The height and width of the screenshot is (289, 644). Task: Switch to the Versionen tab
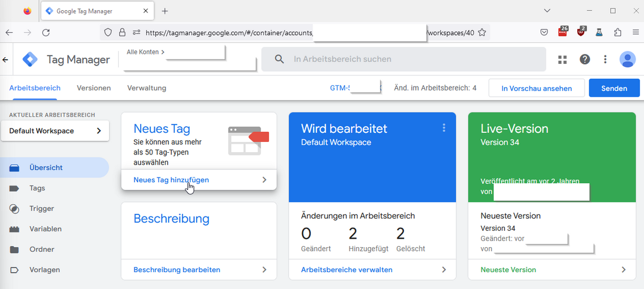94,88
